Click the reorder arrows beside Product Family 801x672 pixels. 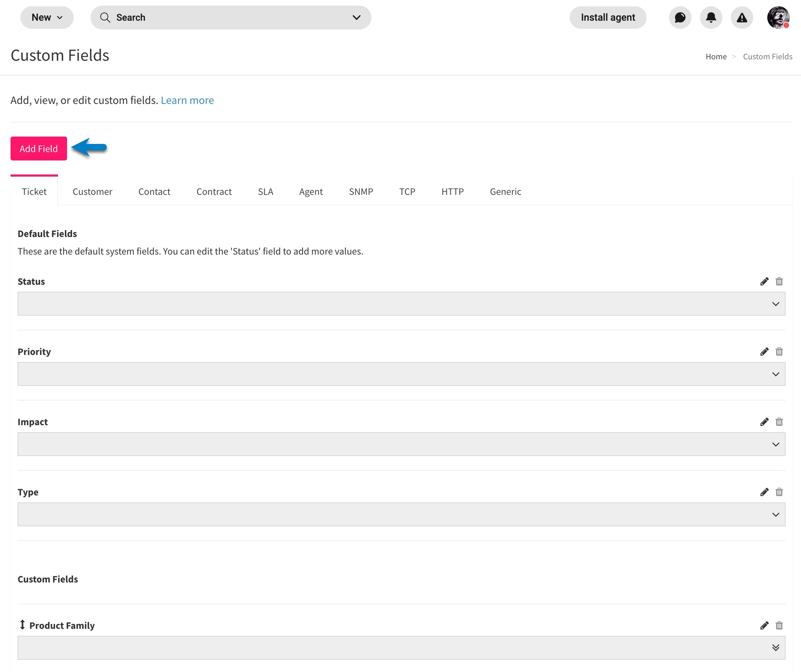[22, 625]
